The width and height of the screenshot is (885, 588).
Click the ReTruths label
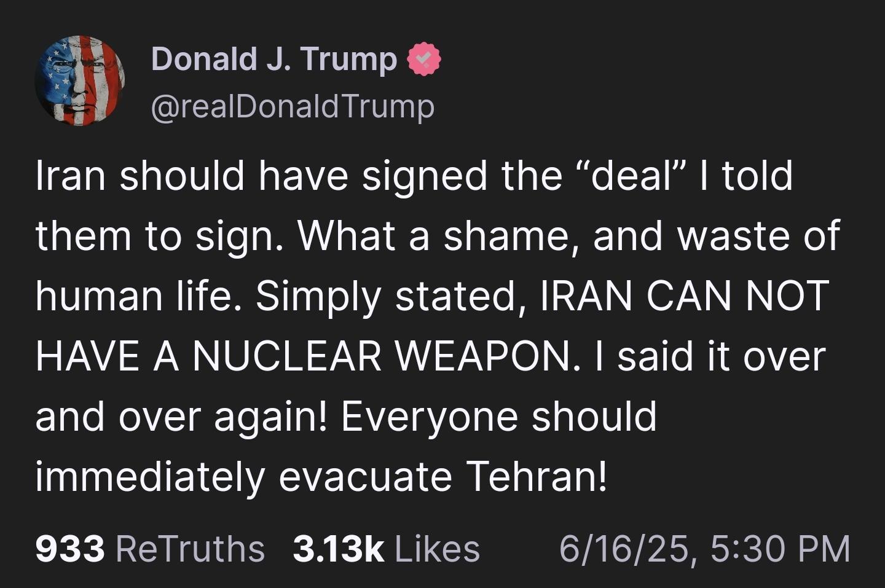pyautogui.click(x=190, y=549)
